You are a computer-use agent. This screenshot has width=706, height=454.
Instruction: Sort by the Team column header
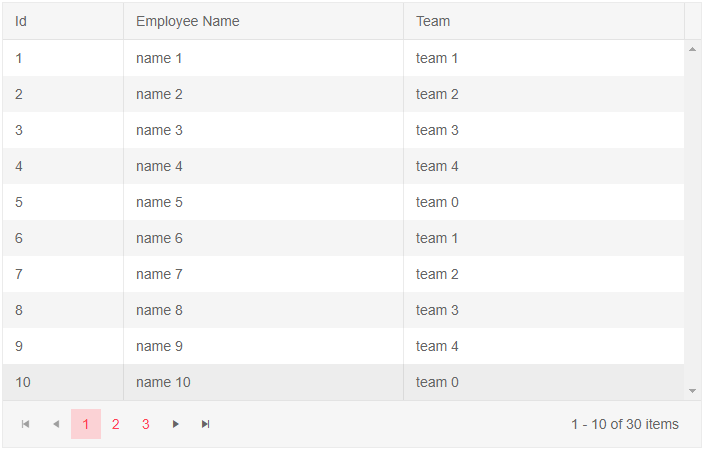pos(433,21)
